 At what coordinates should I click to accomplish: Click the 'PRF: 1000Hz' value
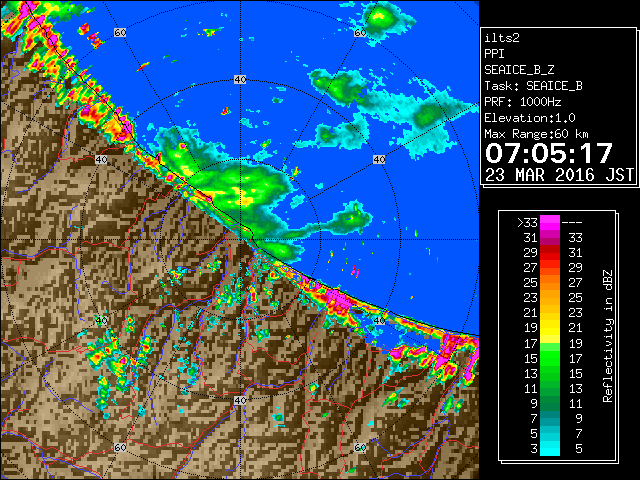523,102
